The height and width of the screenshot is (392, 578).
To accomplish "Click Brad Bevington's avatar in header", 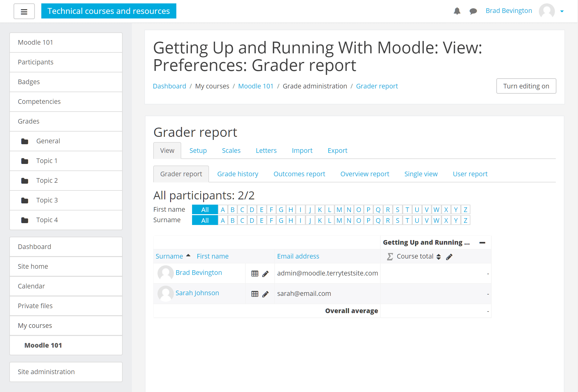I will (x=547, y=11).
